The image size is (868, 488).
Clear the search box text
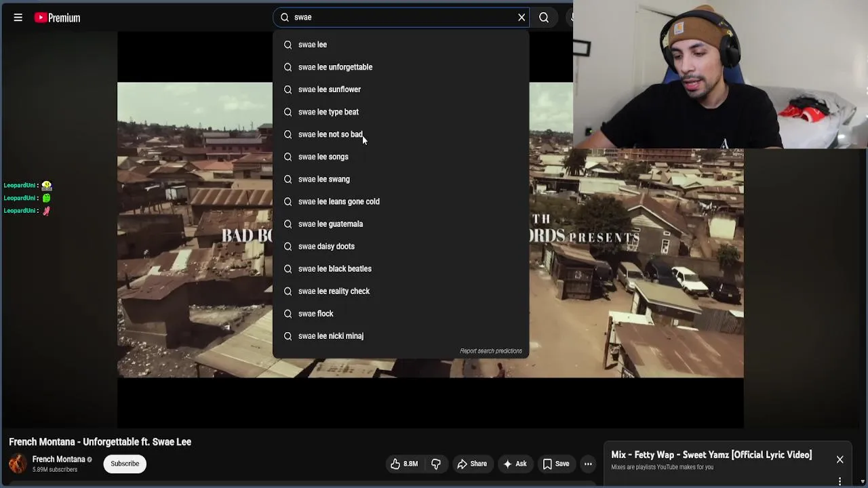point(521,18)
